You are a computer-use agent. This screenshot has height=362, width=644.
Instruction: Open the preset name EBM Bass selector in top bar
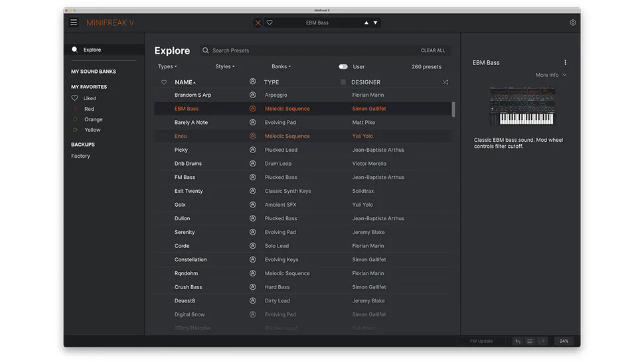pyautogui.click(x=317, y=23)
